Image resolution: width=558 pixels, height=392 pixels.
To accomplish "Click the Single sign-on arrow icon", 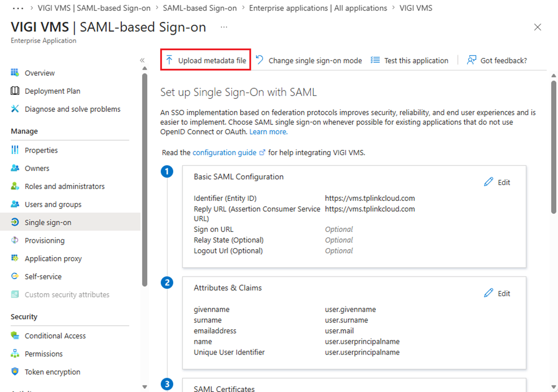I will pos(15,222).
